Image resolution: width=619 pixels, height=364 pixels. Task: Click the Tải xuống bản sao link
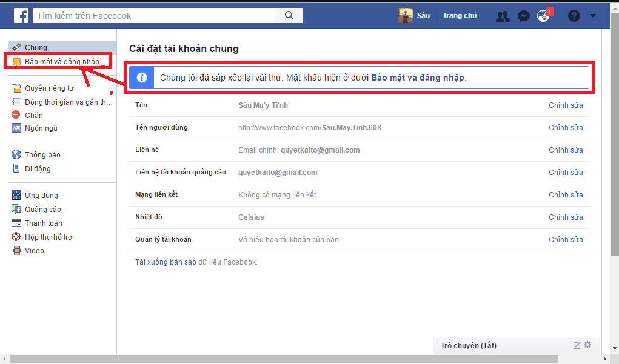(166, 262)
